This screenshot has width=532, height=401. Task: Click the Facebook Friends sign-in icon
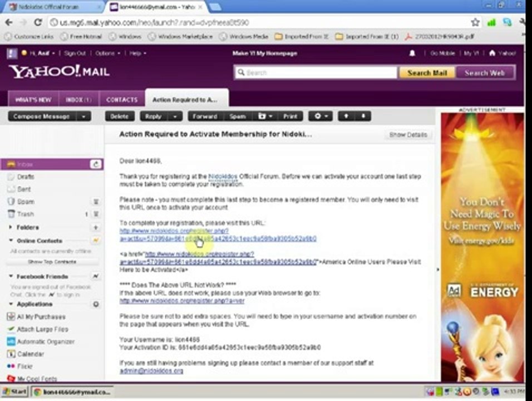pyautogui.click(x=96, y=276)
